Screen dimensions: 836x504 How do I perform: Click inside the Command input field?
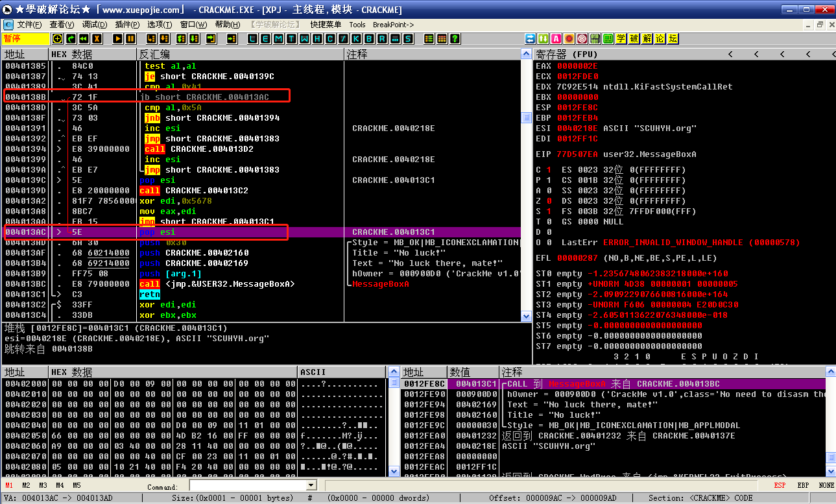(x=248, y=485)
